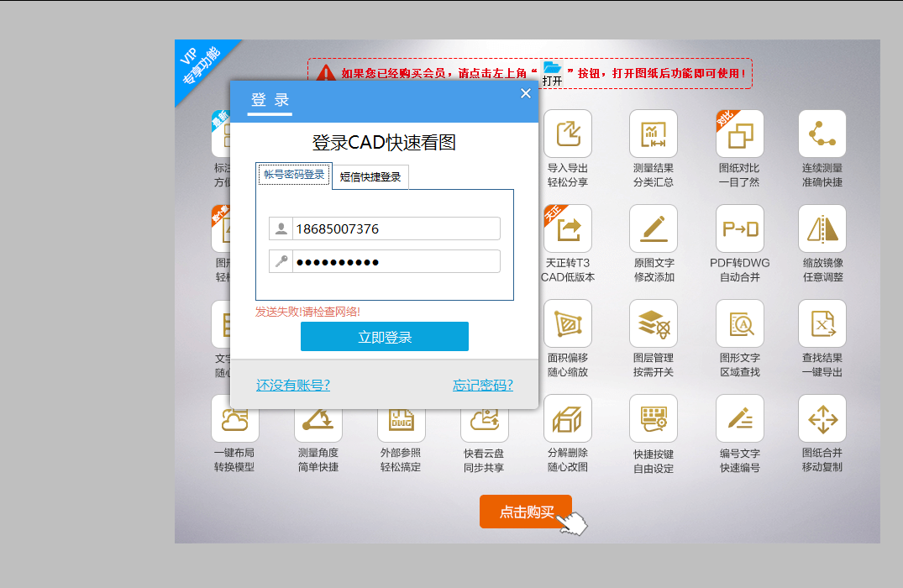
Task: Select the 原图文字 修改添加 edit icon
Action: coord(653,228)
